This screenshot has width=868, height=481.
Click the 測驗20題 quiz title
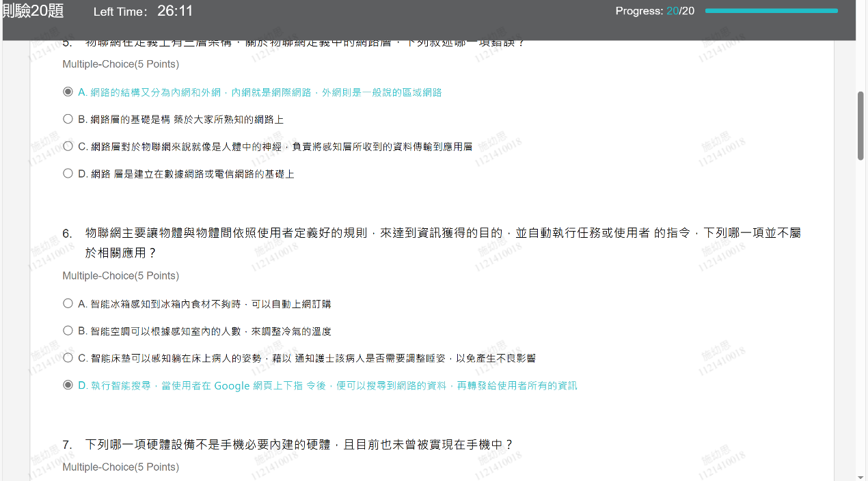pyautogui.click(x=33, y=11)
